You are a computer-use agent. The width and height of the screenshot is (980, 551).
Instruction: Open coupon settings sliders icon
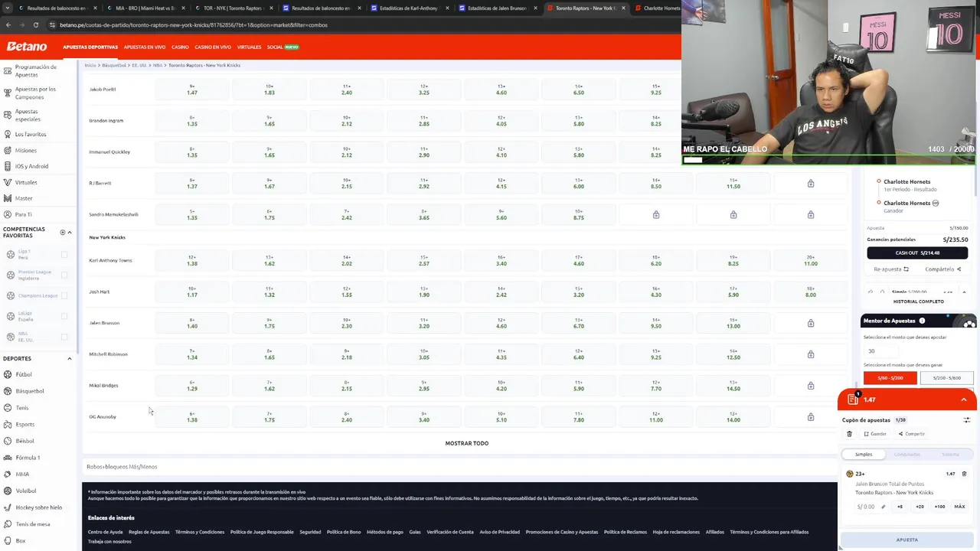[x=966, y=420]
